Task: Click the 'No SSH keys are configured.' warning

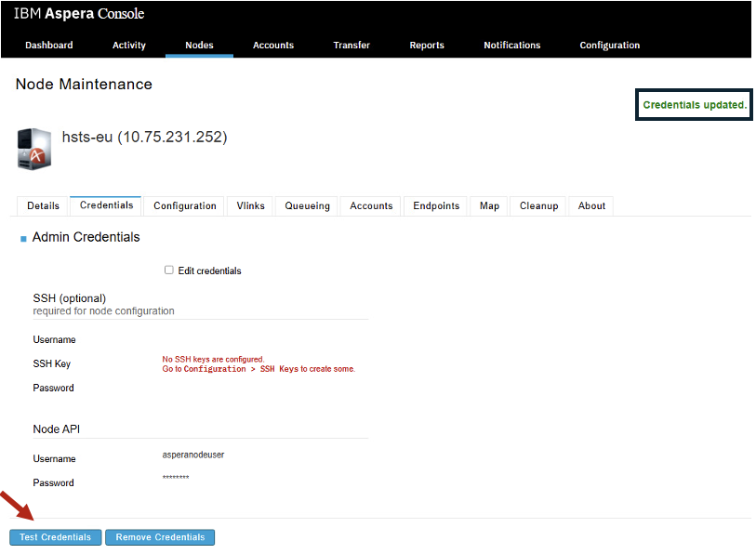Action: [213, 359]
